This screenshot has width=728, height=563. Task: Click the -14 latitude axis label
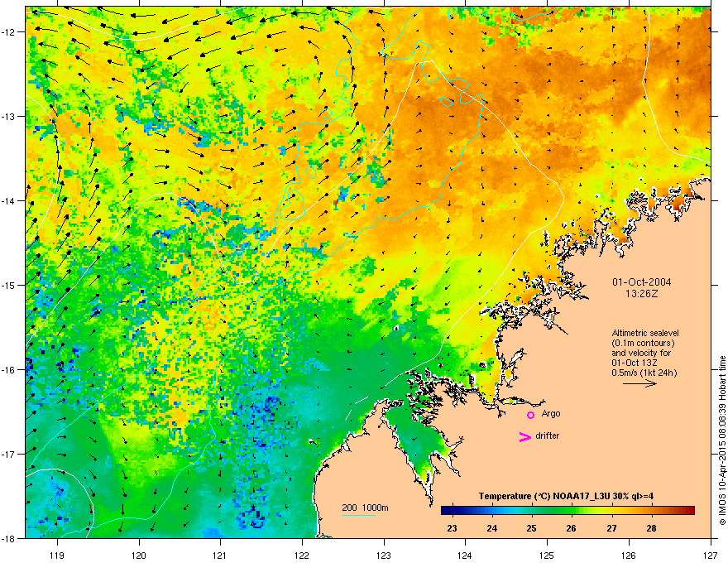point(9,201)
